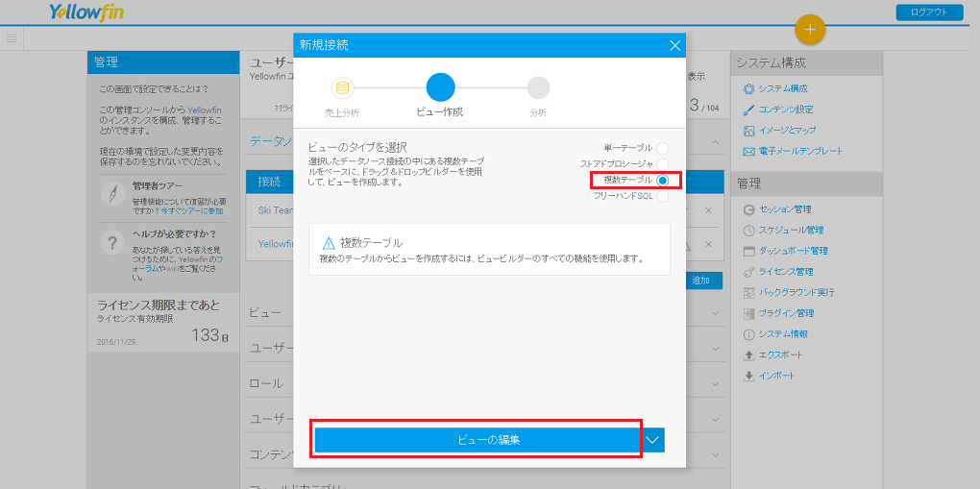Click the Yellowfin logo
This screenshot has height=489, width=980.
tap(86, 12)
